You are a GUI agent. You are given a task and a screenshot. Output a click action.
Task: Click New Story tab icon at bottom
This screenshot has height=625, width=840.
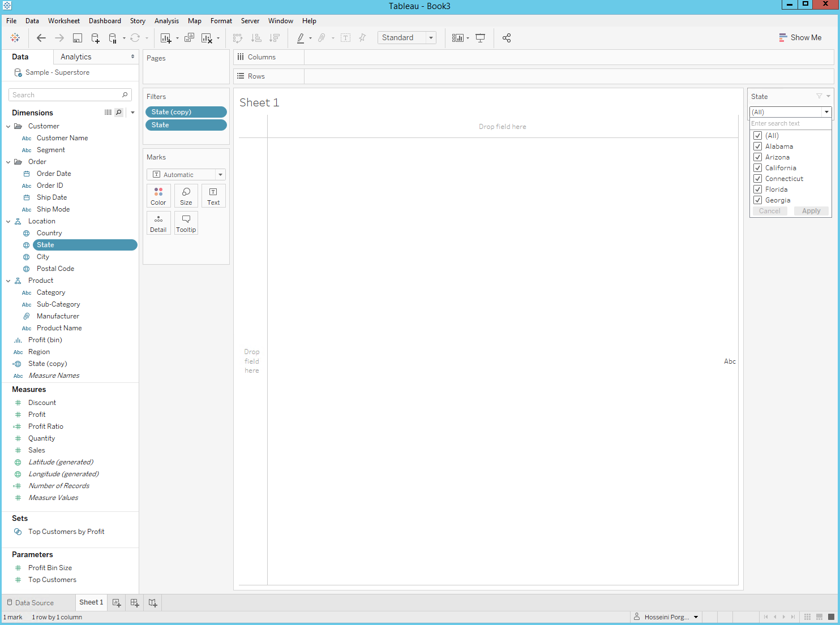[x=153, y=603]
